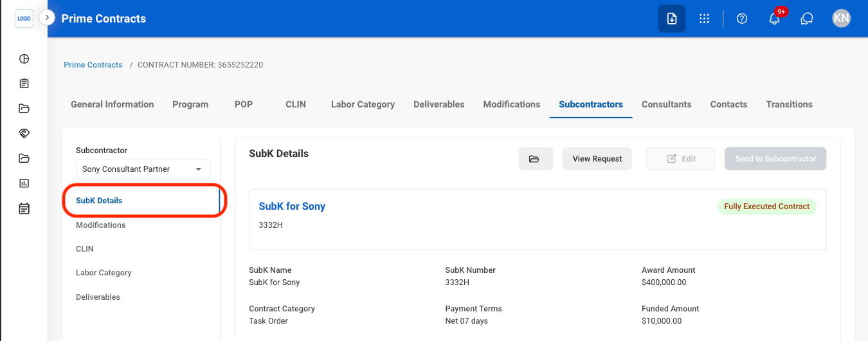Switch to POP tab
The height and width of the screenshot is (341, 868).
point(244,104)
